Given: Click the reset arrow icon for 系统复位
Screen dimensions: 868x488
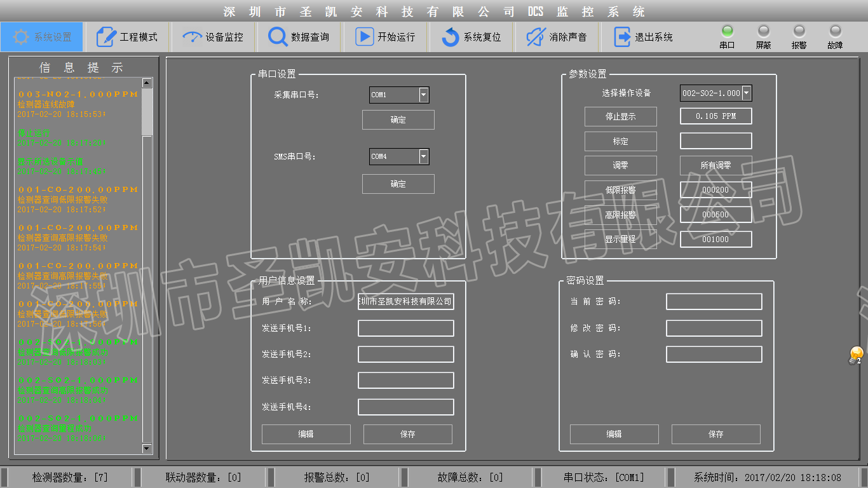Looking at the screenshot, I should point(450,37).
